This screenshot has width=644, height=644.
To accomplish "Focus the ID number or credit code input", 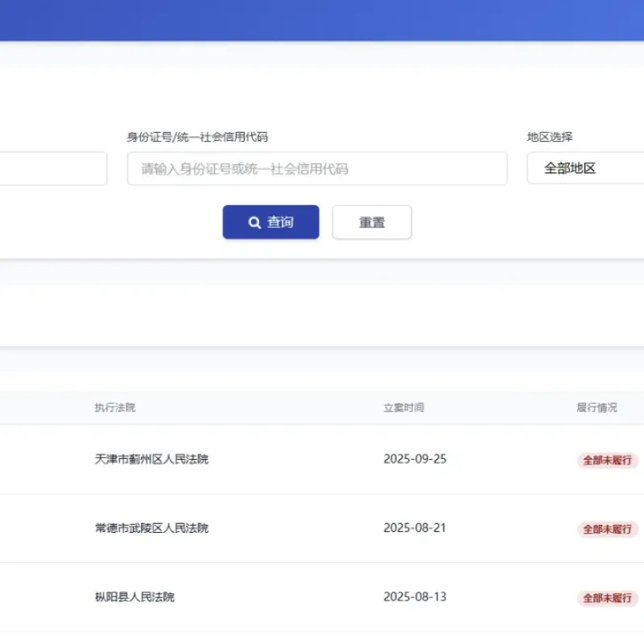I will coord(317,168).
